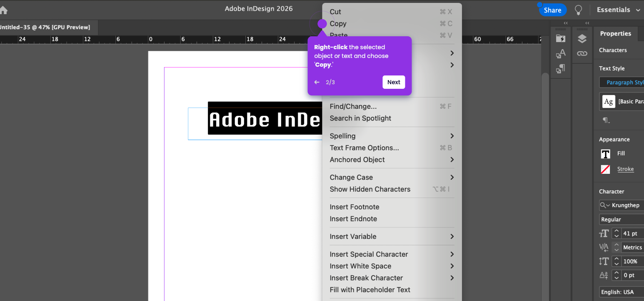This screenshot has height=301, width=644.
Task: Open the Layers panel icon
Action: (x=582, y=39)
